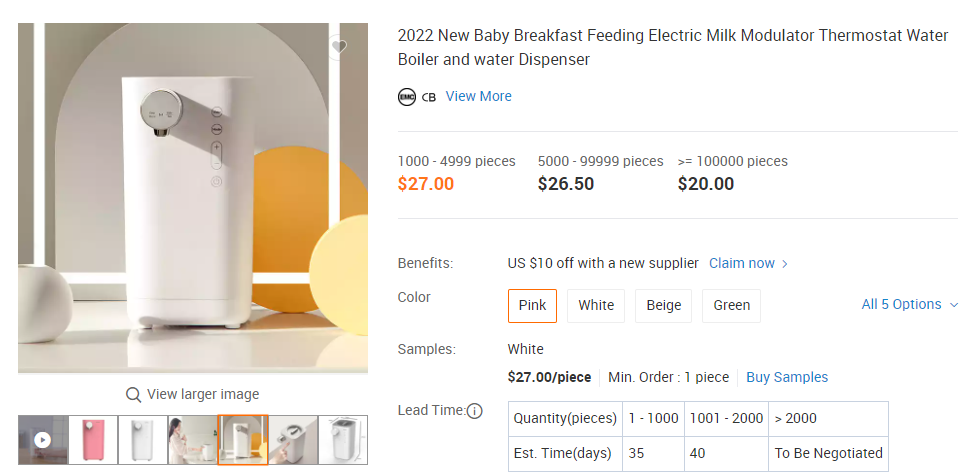
Task: Open View More certifications link
Action: click(x=478, y=96)
